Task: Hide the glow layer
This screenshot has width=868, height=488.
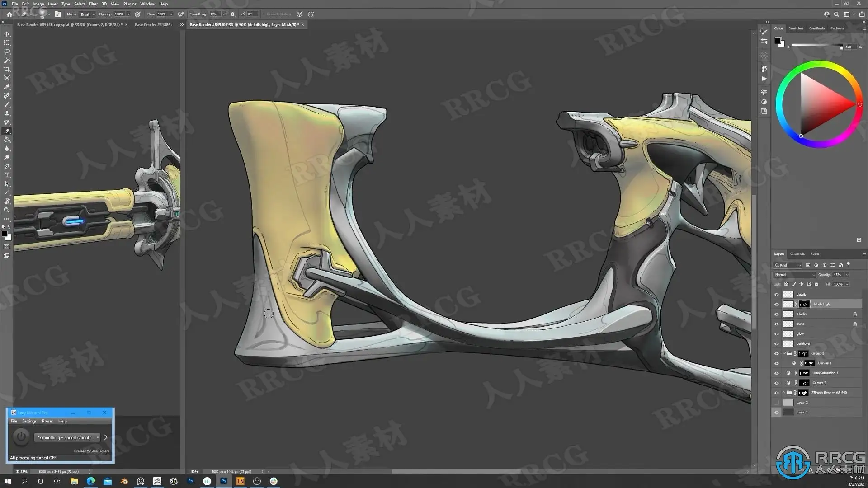Action: coord(777,334)
